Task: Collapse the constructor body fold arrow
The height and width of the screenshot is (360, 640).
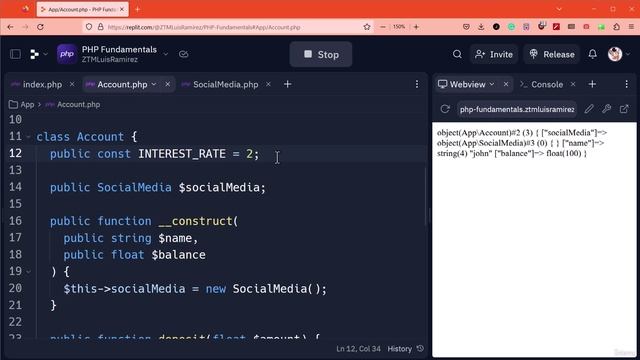Action: pyautogui.click(x=28, y=271)
